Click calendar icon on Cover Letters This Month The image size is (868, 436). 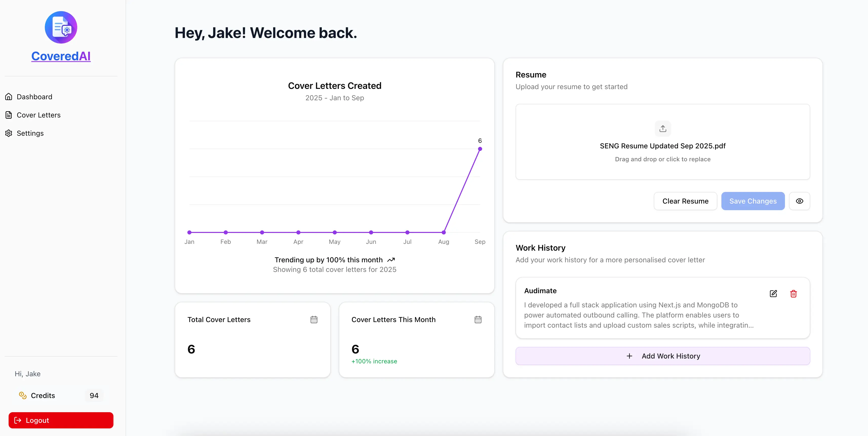click(478, 320)
